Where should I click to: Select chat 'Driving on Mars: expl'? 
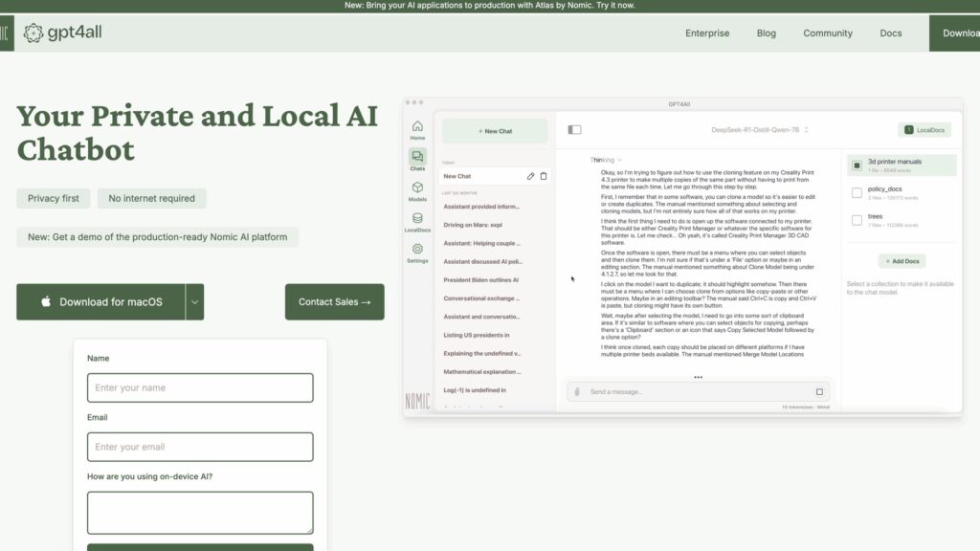click(x=473, y=225)
